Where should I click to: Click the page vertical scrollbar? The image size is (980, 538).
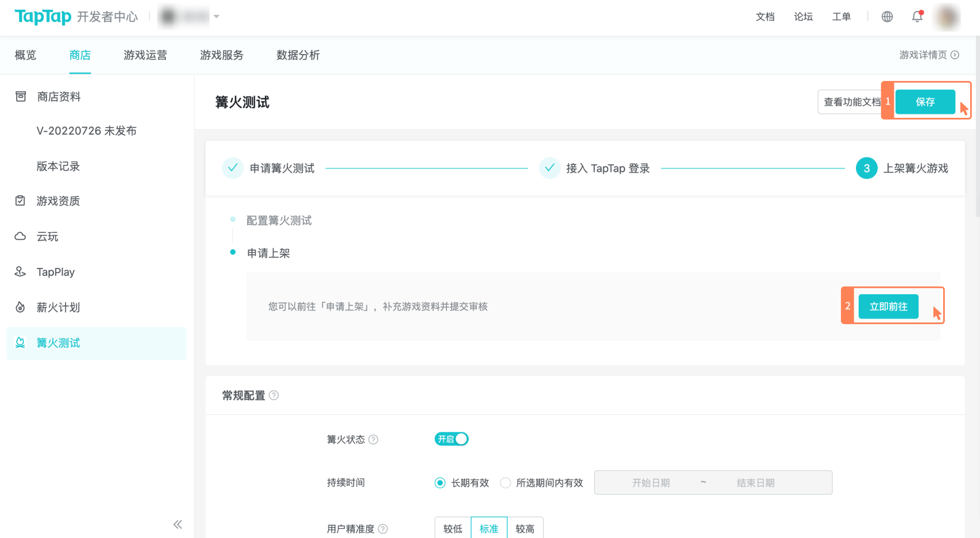tap(977, 126)
